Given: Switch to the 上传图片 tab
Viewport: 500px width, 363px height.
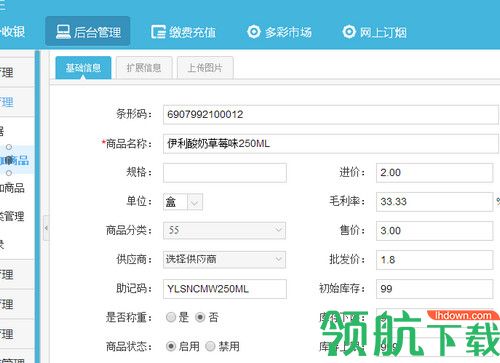Looking at the screenshot, I should click(x=205, y=68).
